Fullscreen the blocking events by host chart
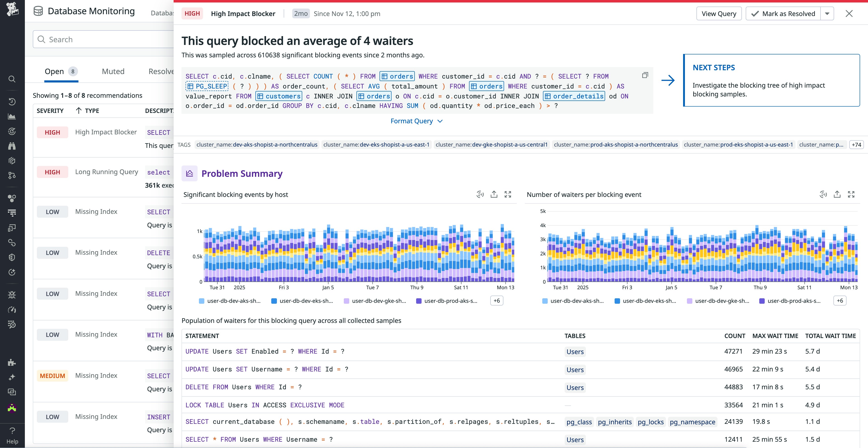Screen dimensions: 868x448 tap(508, 194)
